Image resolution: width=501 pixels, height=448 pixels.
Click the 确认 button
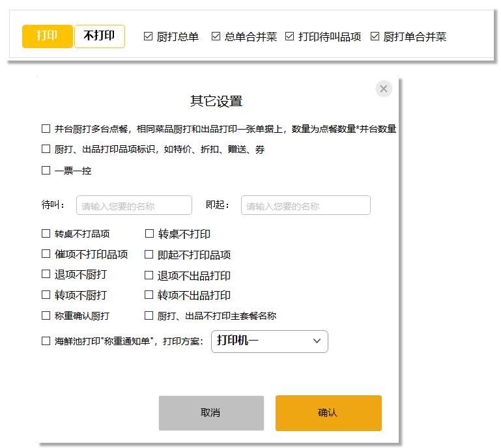coord(328,413)
